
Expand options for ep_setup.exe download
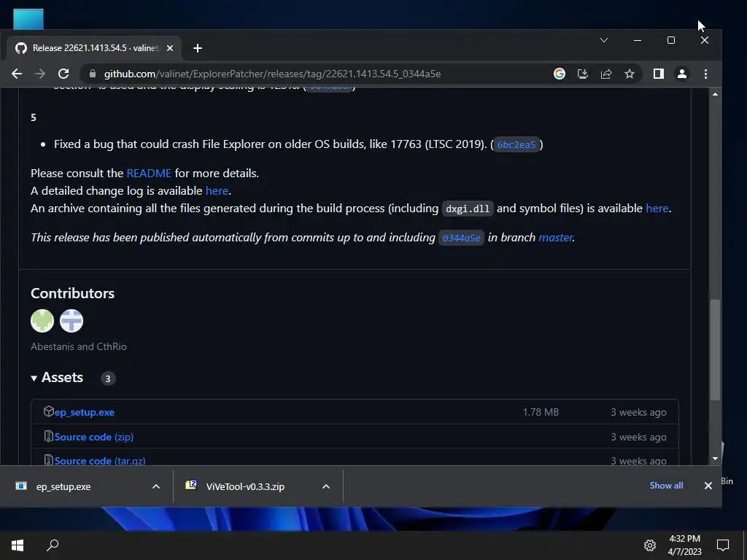pyautogui.click(x=156, y=486)
